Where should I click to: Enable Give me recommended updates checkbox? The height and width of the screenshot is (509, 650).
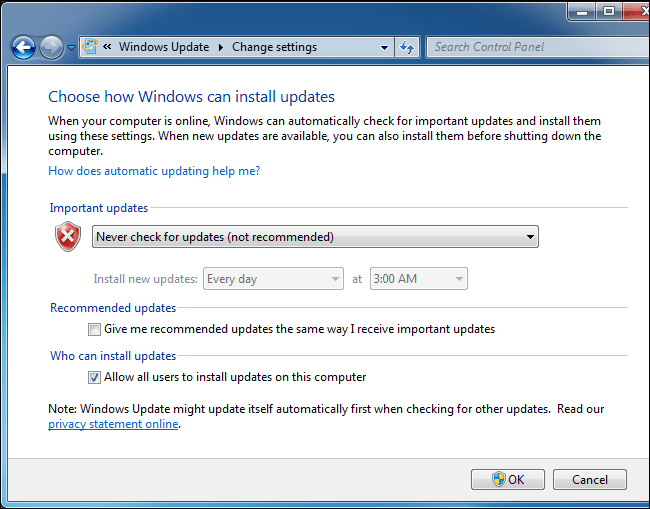point(95,330)
